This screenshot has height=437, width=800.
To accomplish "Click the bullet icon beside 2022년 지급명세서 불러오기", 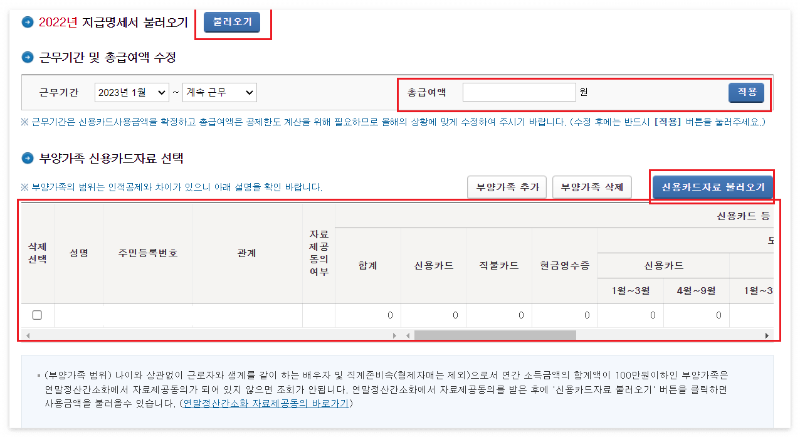I will (x=28, y=22).
